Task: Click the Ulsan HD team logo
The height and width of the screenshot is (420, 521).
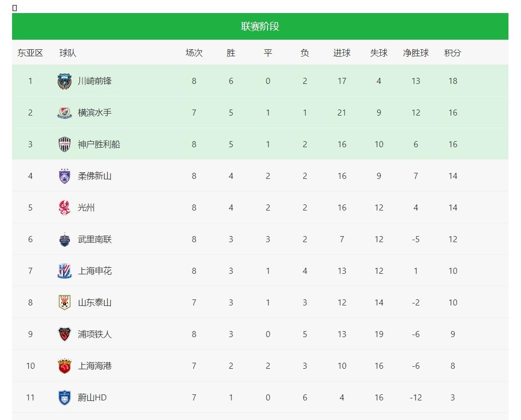Action: pyautogui.click(x=64, y=397)
